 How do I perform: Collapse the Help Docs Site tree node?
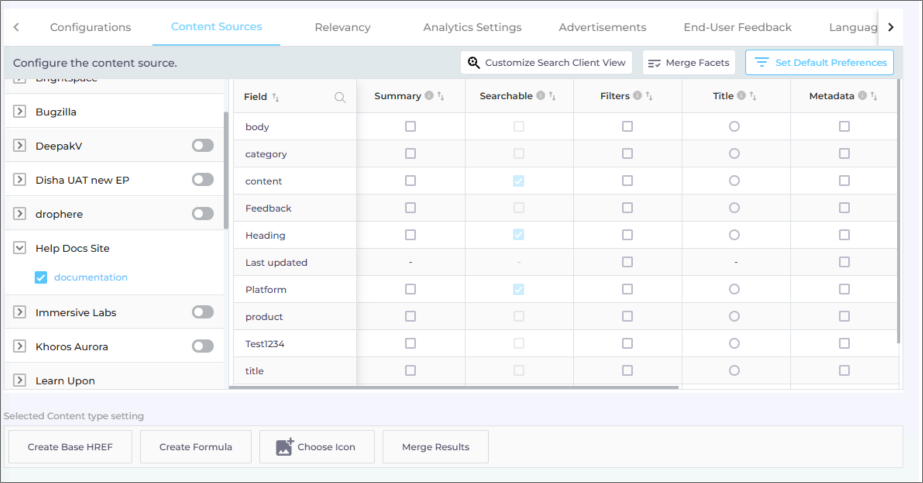[19, 248]
